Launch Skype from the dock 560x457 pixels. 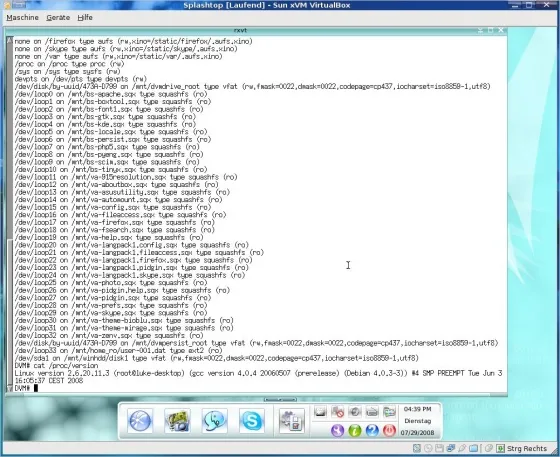tap(251, 421)
